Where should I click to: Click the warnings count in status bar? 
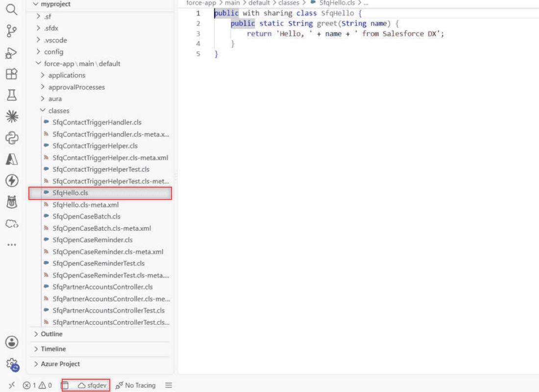pyautogui.click(x=45, y=386)
